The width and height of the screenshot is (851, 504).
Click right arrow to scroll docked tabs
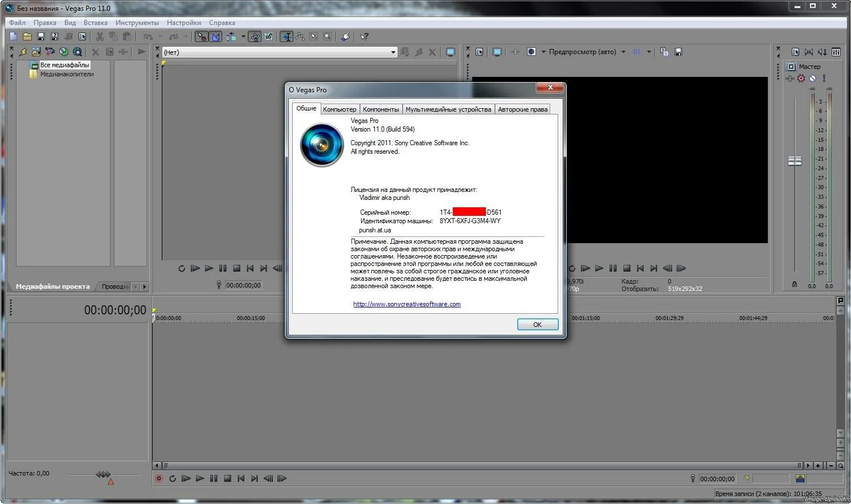click(144, 286)
